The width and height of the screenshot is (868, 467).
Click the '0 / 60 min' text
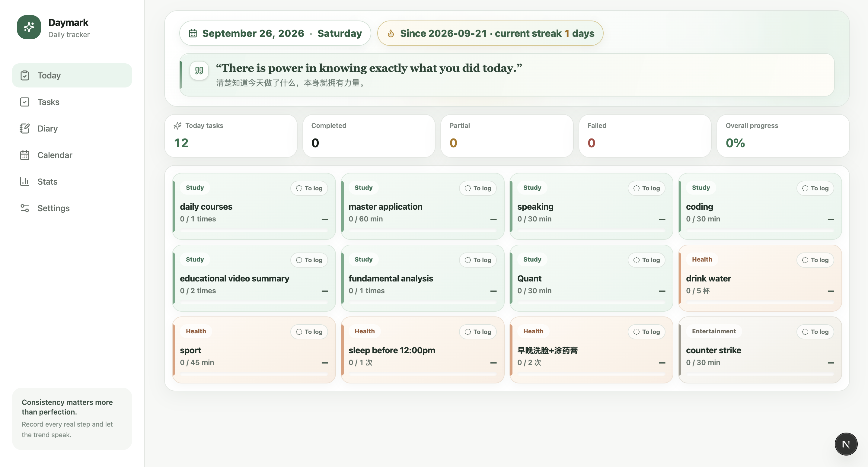point(365,219)
